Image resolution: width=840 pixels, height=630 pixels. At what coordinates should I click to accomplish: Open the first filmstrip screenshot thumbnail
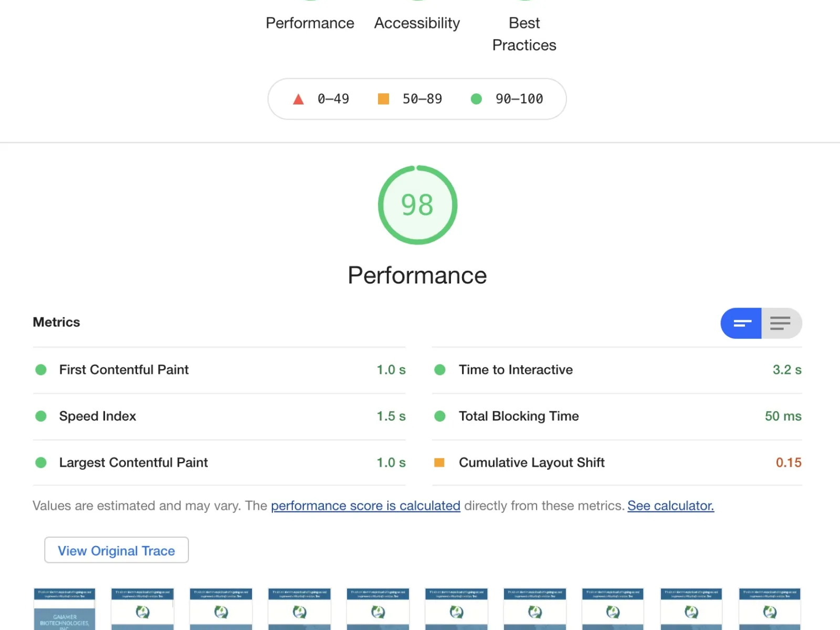(65, 609)
